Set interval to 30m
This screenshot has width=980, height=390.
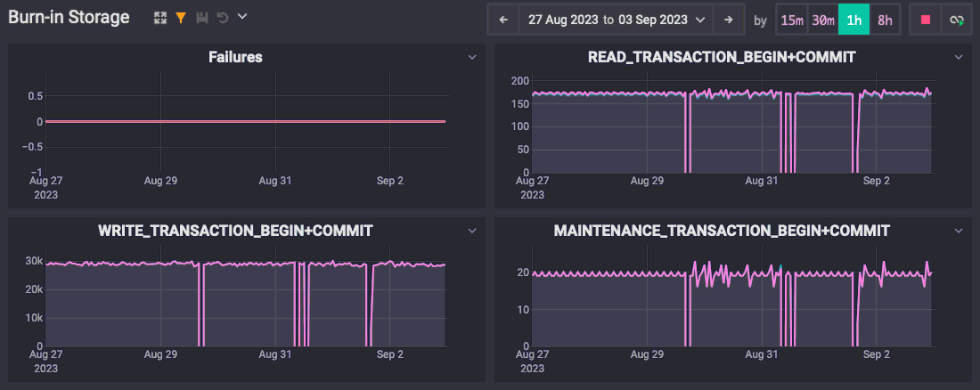point(822,20)
